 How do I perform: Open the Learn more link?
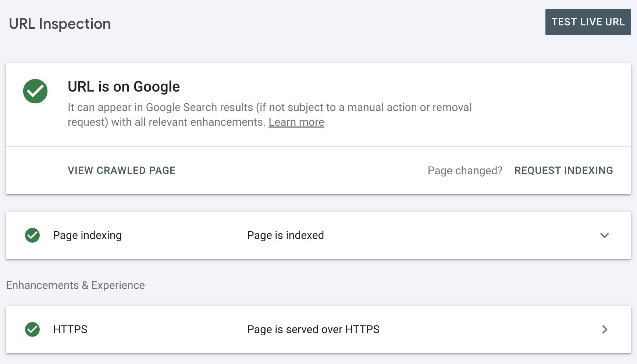(x=296, y=122)
